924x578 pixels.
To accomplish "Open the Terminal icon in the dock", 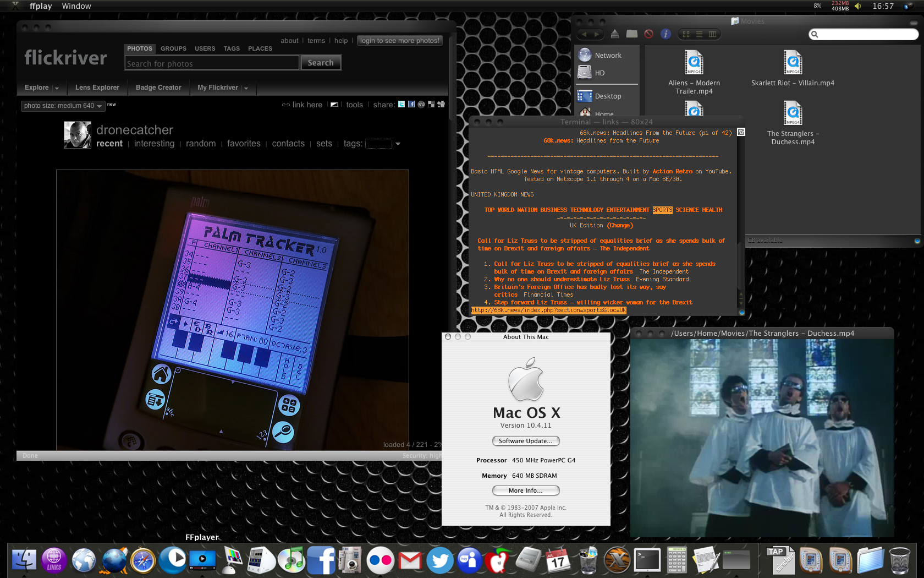I will pyautogui.click(x=647, y=560).
